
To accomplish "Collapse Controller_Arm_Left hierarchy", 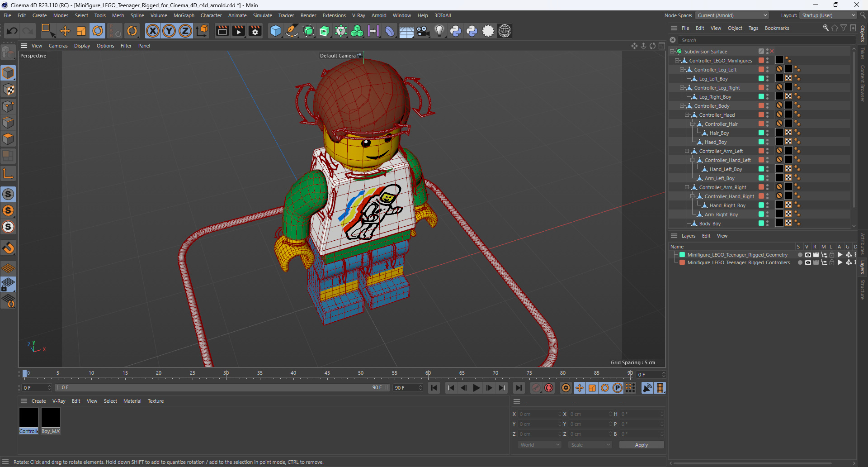I will point(687,151).
